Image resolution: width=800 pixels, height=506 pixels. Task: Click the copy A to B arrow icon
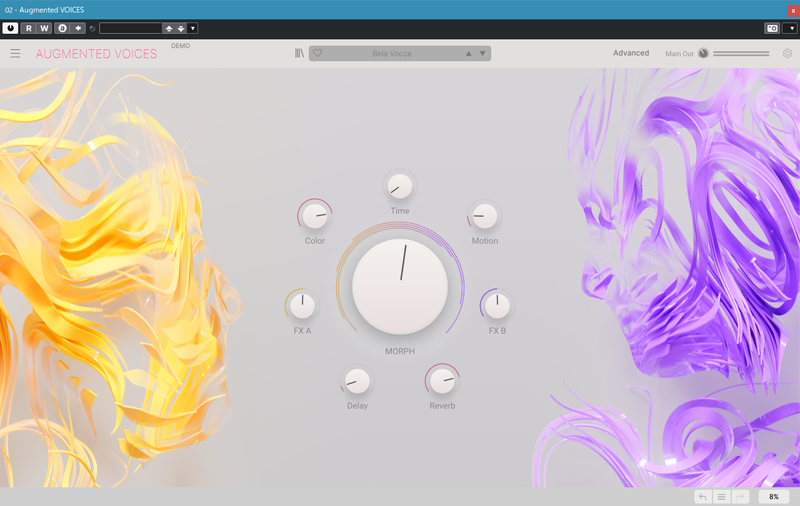78,28
